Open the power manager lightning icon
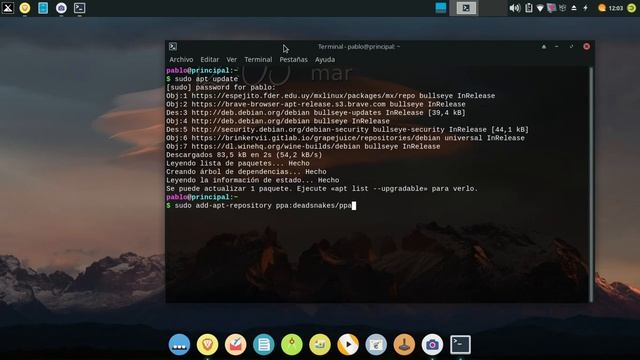Viewport: 640px width, 360px height. click(x=586, y=8)
